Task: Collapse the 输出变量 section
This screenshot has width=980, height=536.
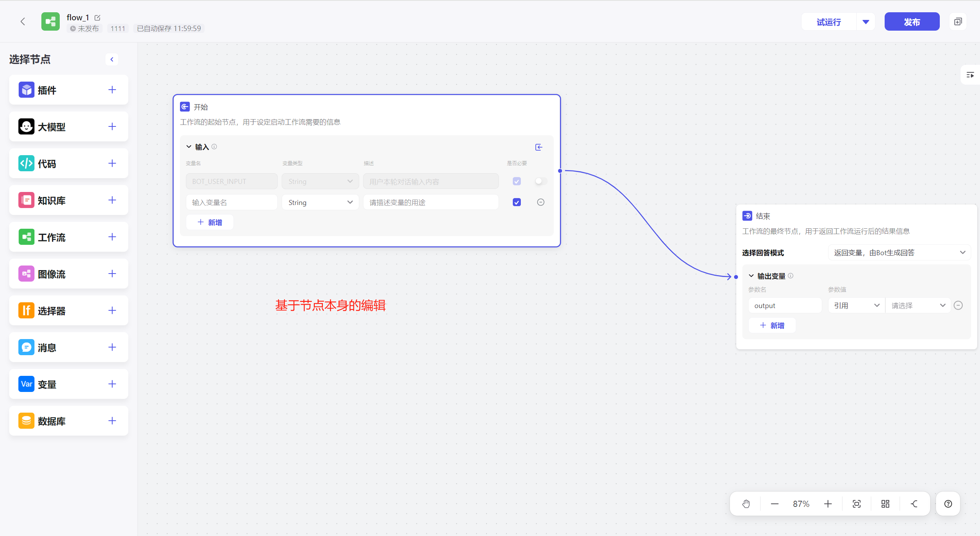Action: (x=751, y=276)
